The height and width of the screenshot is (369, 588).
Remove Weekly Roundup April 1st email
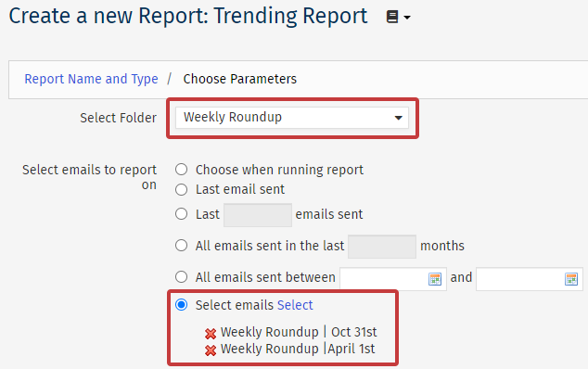click(211, 350)
